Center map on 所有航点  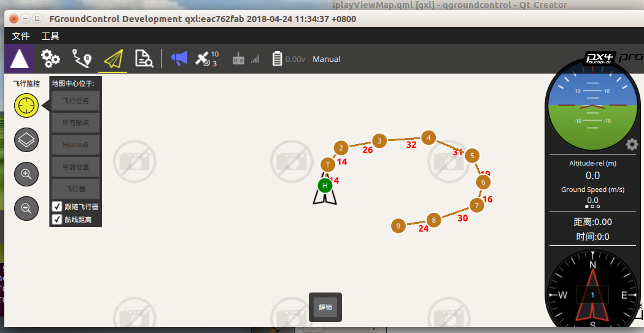(76, 123)
